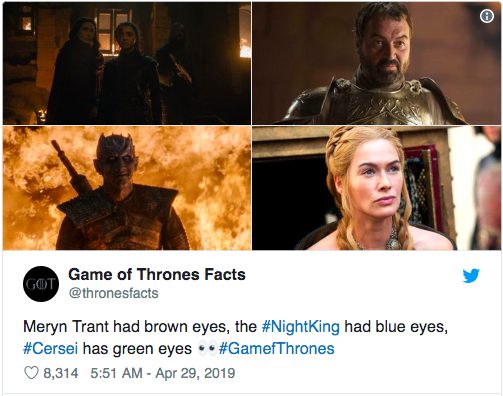Open the Meryn Trant armored photo
This screenshot has width=503, height=396.
[x=377, y=63]
